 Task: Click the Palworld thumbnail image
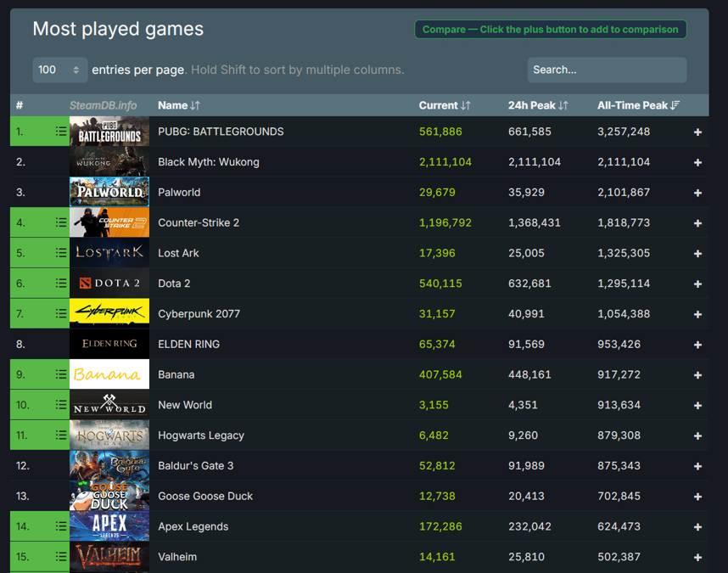pos(109,192)
